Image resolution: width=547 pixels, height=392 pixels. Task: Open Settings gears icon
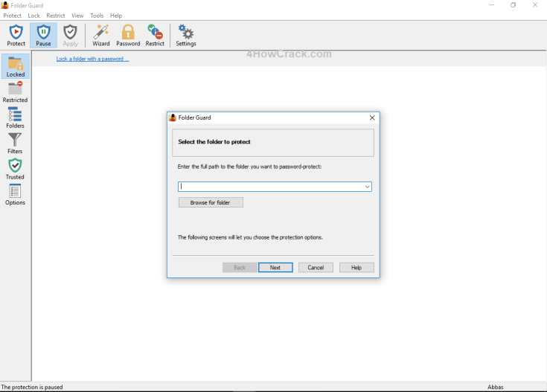point(186,35)
